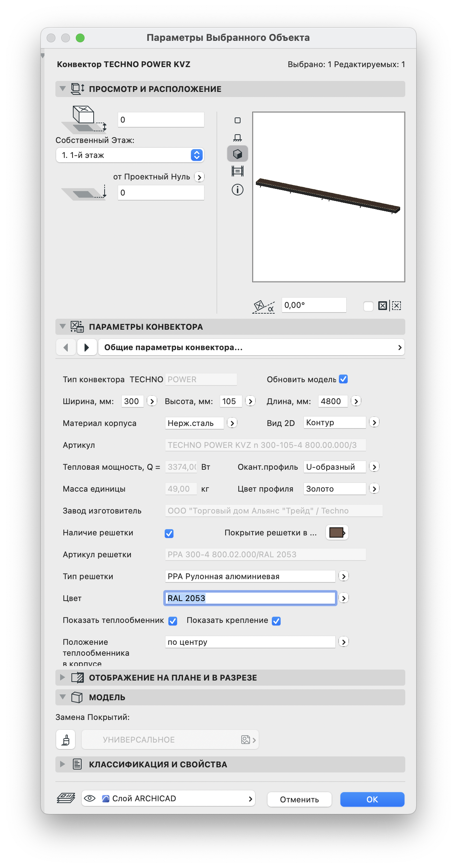
Task: Open Слой ARCHICAD layer menu
Action: pos(168,799)
